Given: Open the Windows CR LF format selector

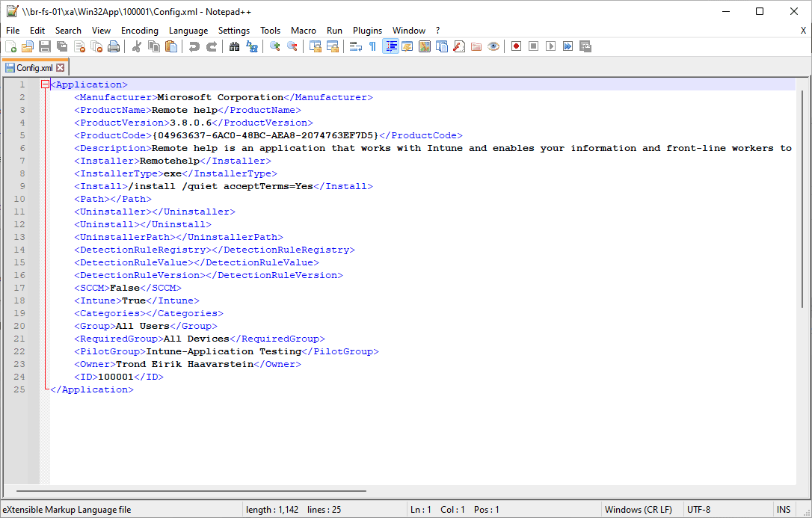Looking at the screenshot, I should (x=640, y=509).
